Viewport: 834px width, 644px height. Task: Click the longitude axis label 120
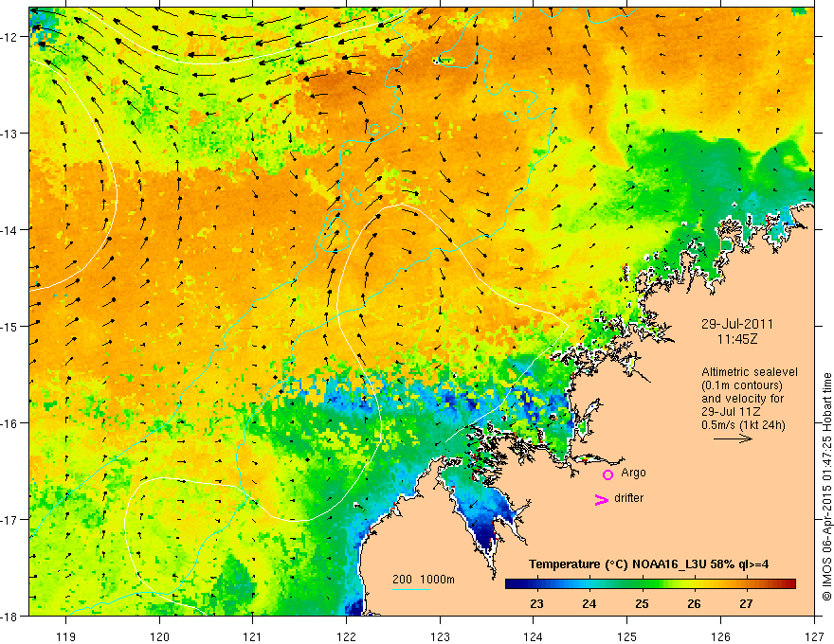(x=159, y=636)
